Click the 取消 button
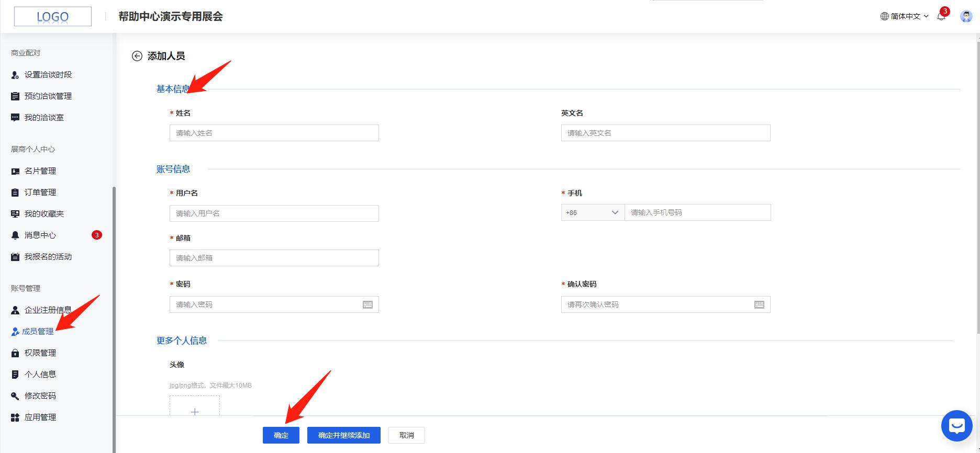The width and height of the screenshot is (980, 453). (407, 435)
